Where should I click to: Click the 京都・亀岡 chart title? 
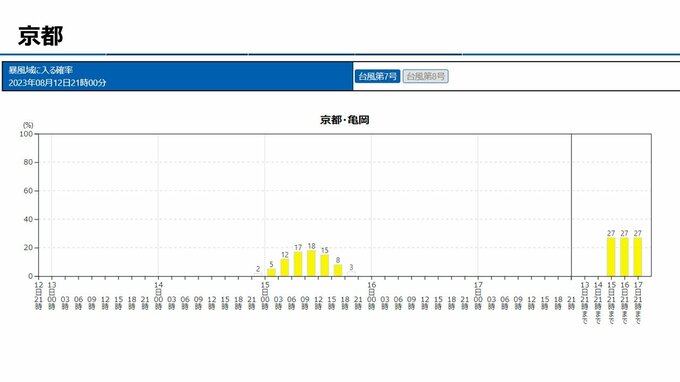click(345, 120)
